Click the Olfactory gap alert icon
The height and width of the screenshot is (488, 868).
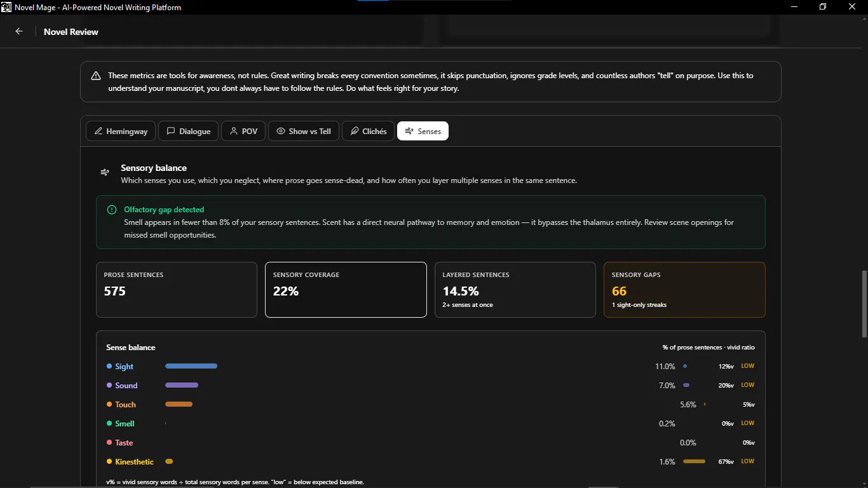coord(112,210)
